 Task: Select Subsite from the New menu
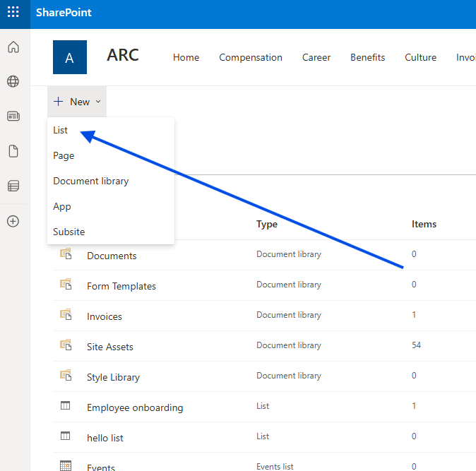69,232
